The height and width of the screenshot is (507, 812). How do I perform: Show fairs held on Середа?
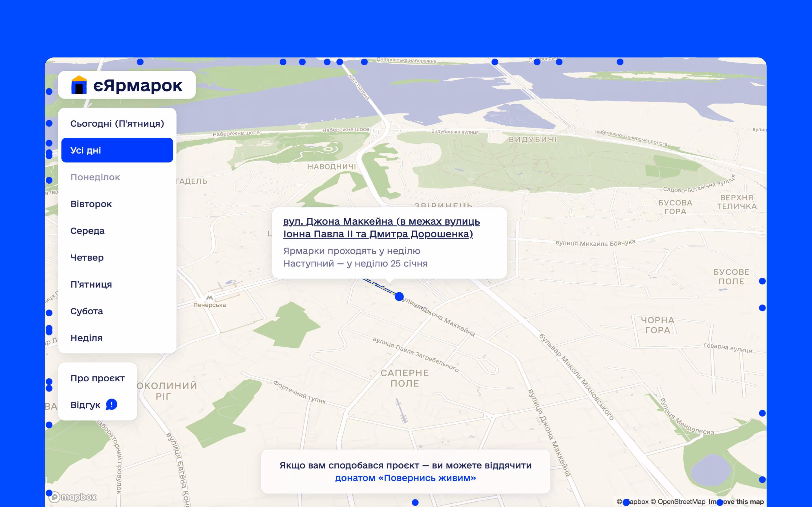click(x=88, y=231)
